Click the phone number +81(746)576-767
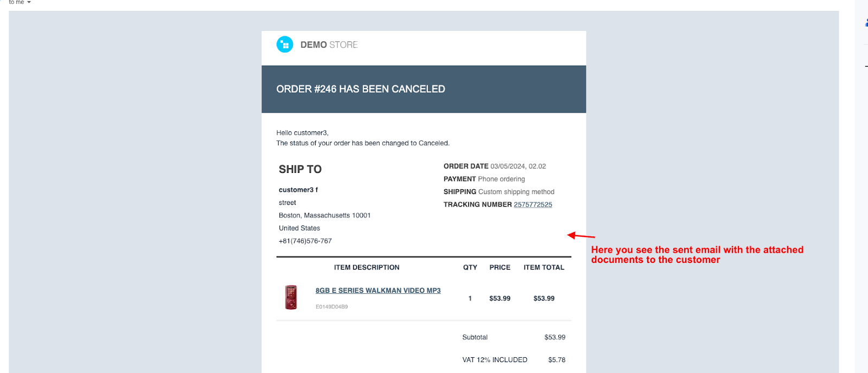Viewport: 868px width, 373px height. (305, 241)
